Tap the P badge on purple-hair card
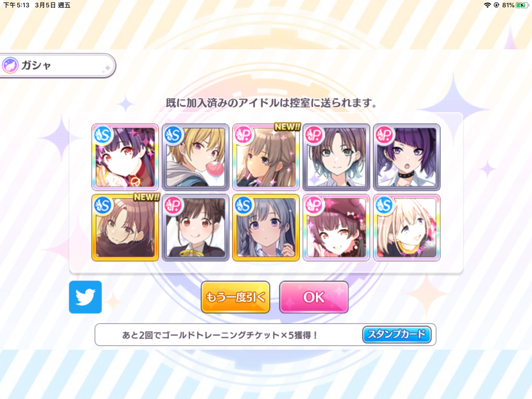532x399 pixels. click(x=384, y=135)
